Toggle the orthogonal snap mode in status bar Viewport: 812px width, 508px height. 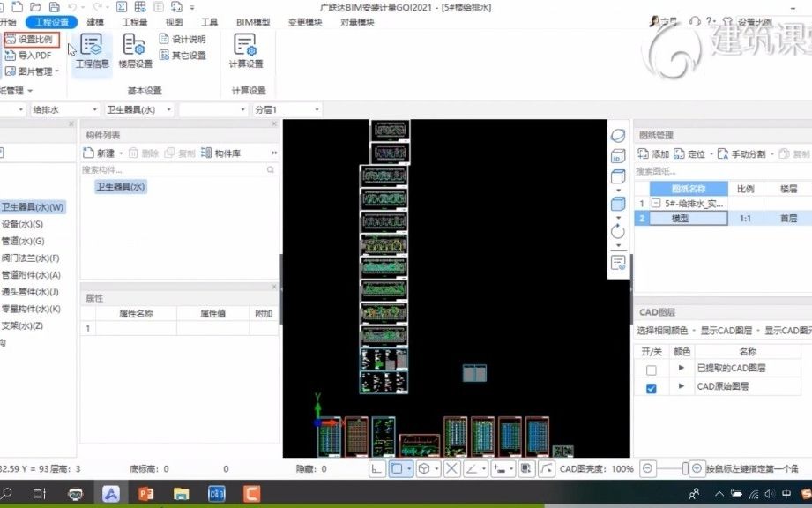(377, 468)
